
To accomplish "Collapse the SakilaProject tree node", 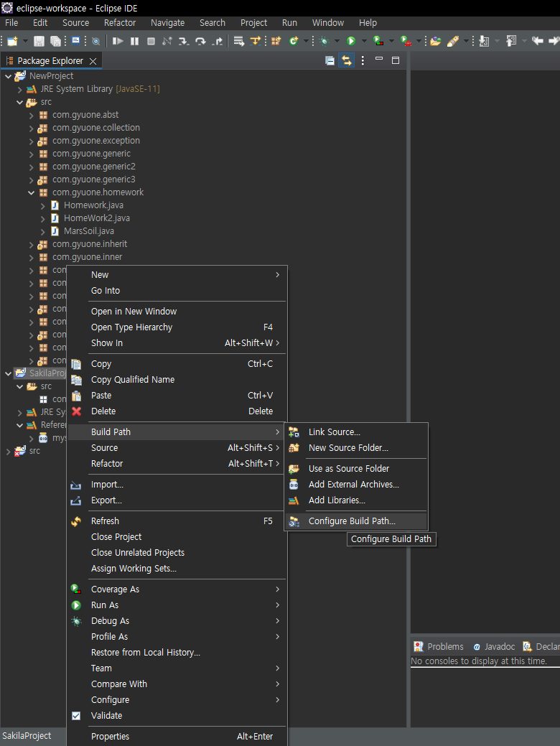I will click(x=8, y=373).
